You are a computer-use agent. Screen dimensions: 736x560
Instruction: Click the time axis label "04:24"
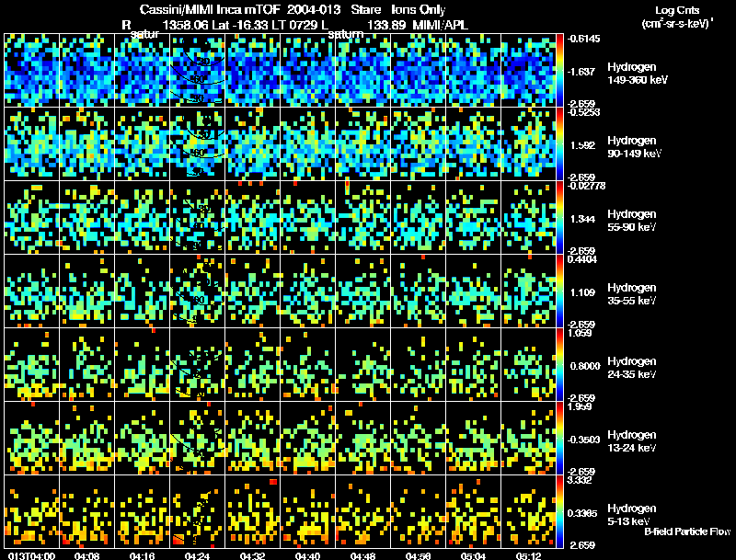(x=197, y=555)
